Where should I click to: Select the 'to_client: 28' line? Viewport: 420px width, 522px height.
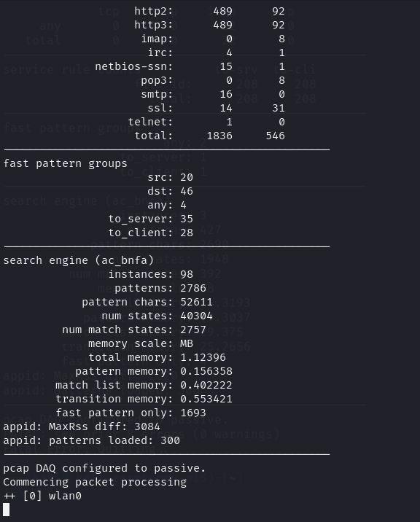tap(150, 233)
